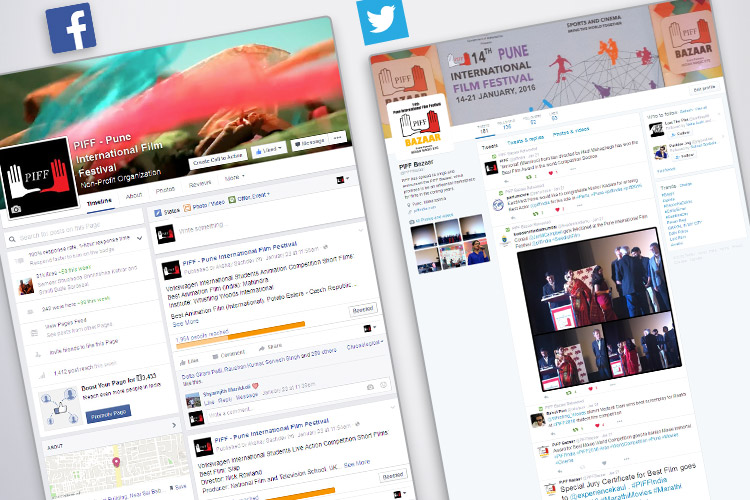750x500 pixels.
Task: Expand the response rate chevron
Action: coord(140,238)
